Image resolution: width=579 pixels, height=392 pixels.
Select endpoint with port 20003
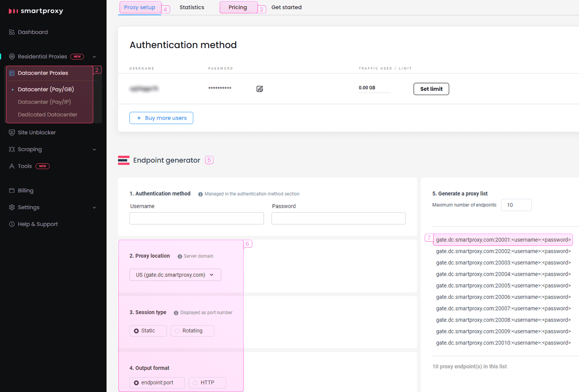pos(503,263)
